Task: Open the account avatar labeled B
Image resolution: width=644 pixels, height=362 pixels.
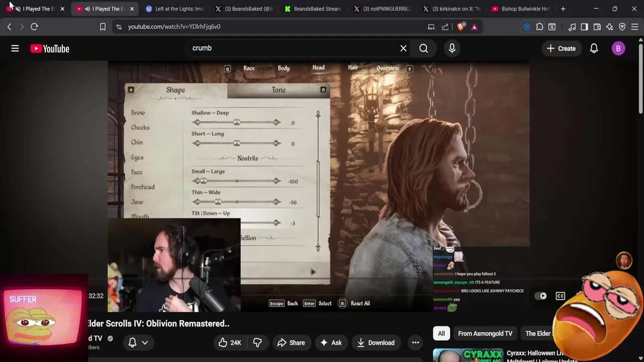Action: click(618, 48)
